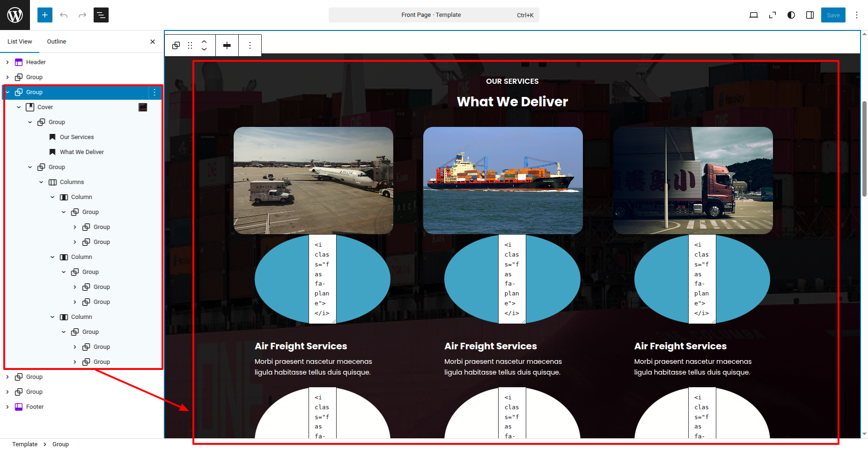Toggle the Document Overview list icon
Image resolution: width=868 pixels, height=450 pixels.
[x=101, y=15]
